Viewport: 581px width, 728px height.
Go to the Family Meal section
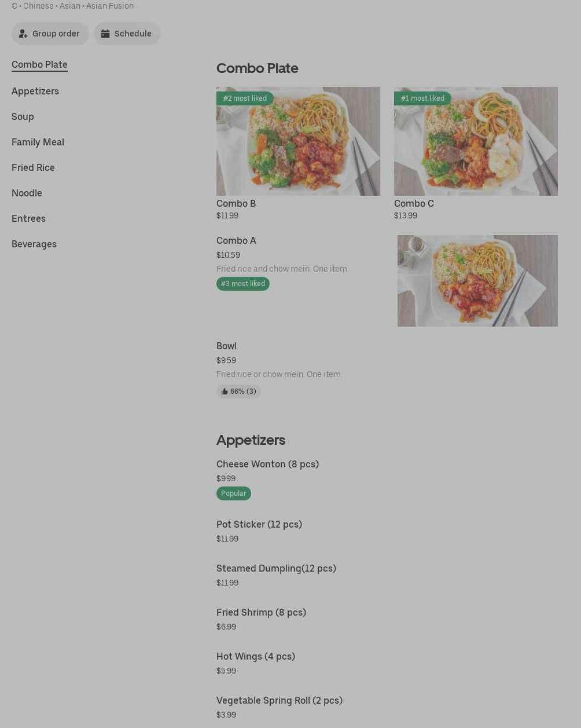(38, 142)
